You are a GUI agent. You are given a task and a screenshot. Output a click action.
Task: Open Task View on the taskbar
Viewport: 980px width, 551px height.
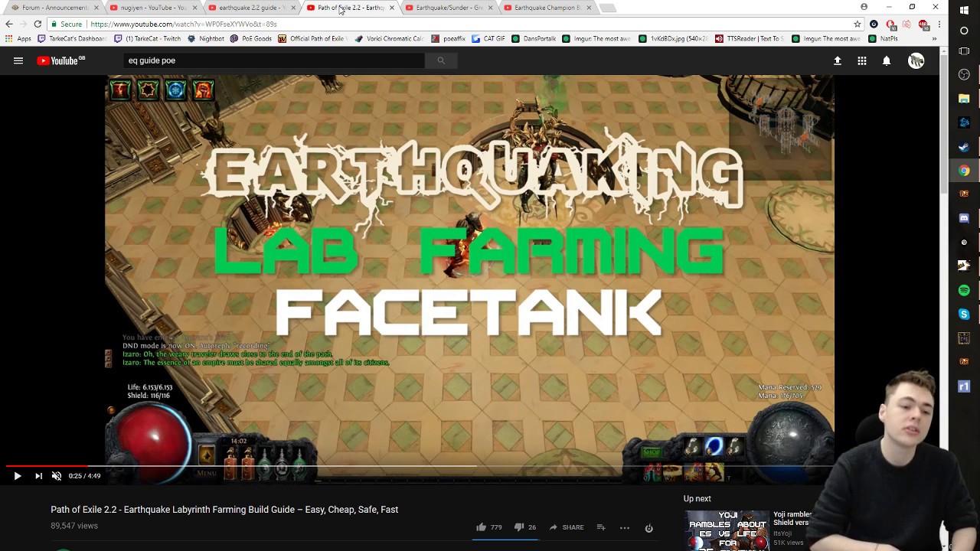point(964,53)
